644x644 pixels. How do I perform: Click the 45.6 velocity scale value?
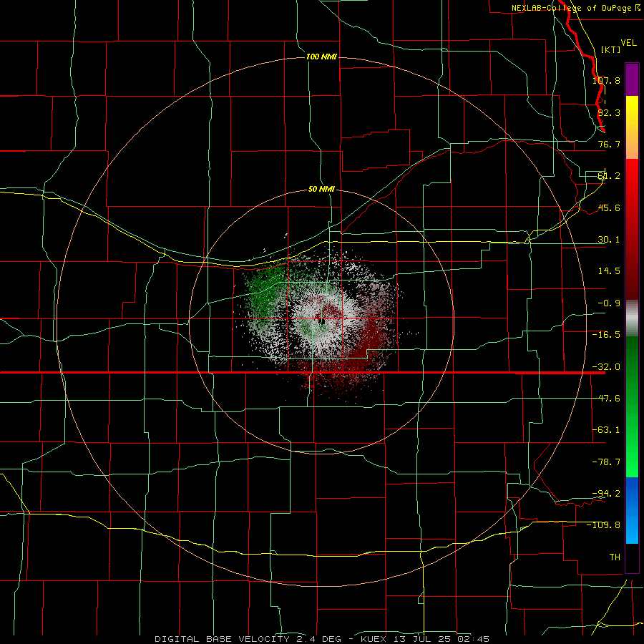609,208
